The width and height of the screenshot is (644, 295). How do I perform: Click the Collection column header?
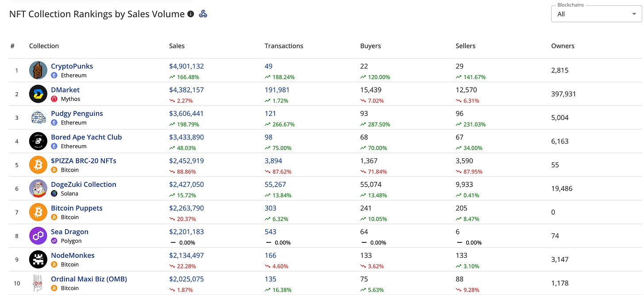pos(44,46)
